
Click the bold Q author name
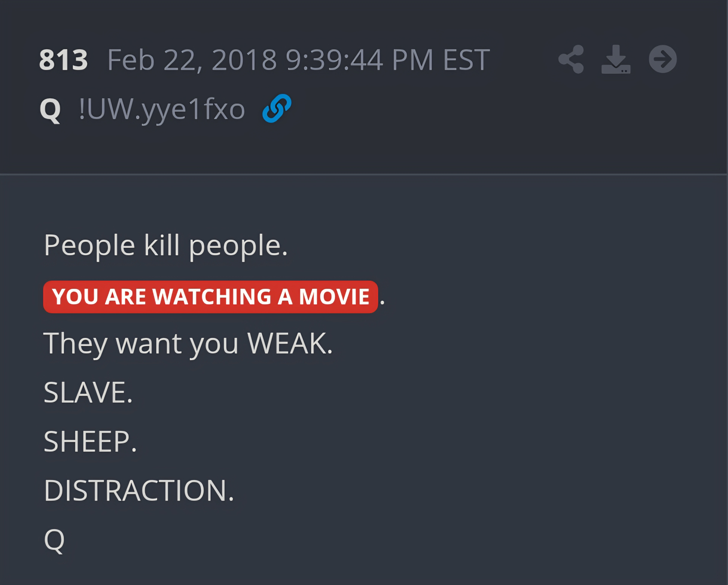pos(50,110)
